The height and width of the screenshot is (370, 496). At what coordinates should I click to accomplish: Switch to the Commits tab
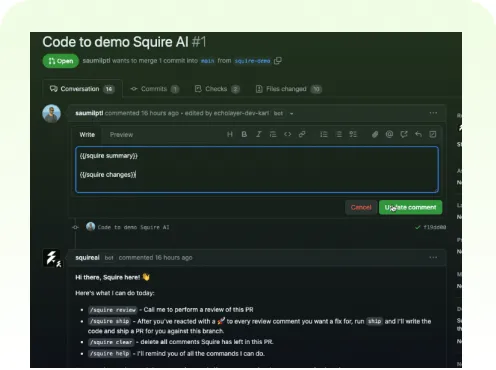pyautogui.click(x=154, y=89)
